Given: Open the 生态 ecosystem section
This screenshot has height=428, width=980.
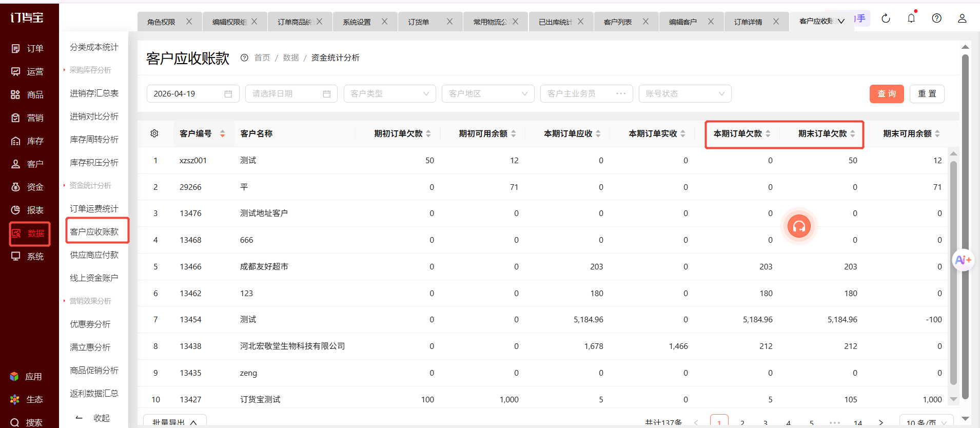Looking at the screenshot, I should coord(27,399).
